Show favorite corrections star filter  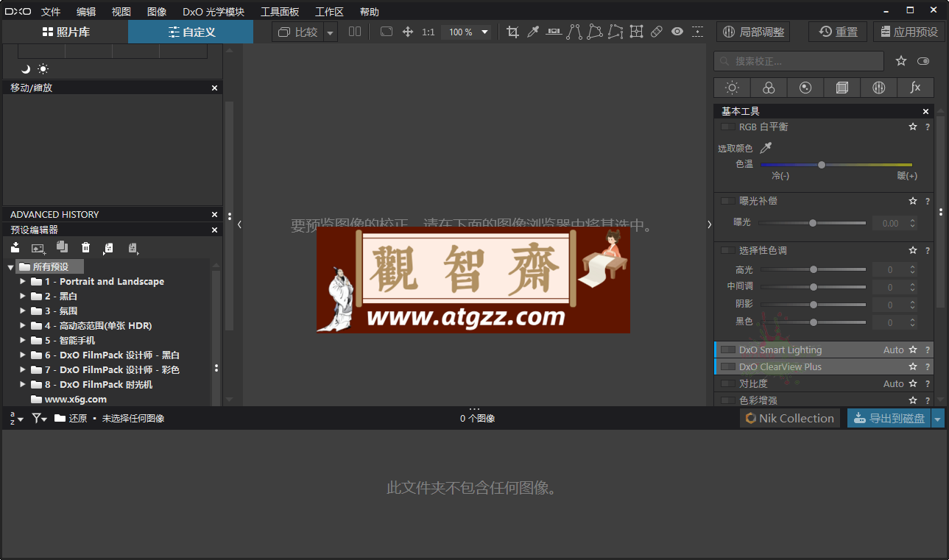(901, 61)
